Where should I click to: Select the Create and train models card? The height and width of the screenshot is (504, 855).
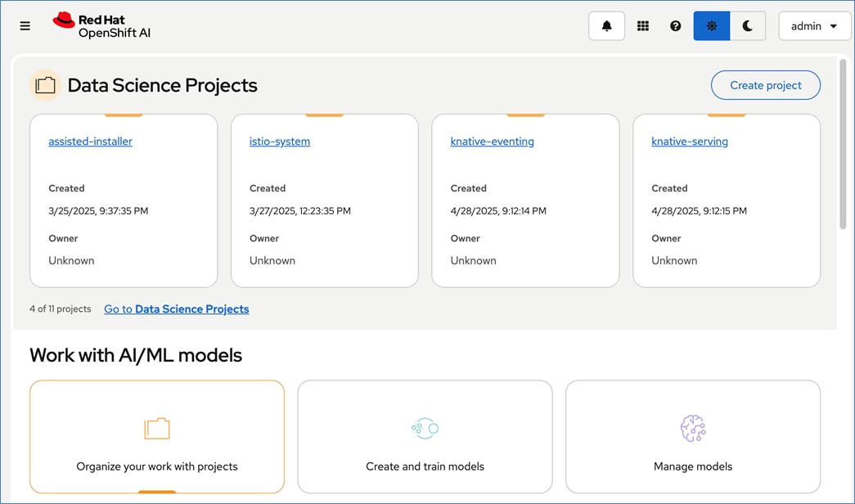pyautogui.click(x=425, y=437)
